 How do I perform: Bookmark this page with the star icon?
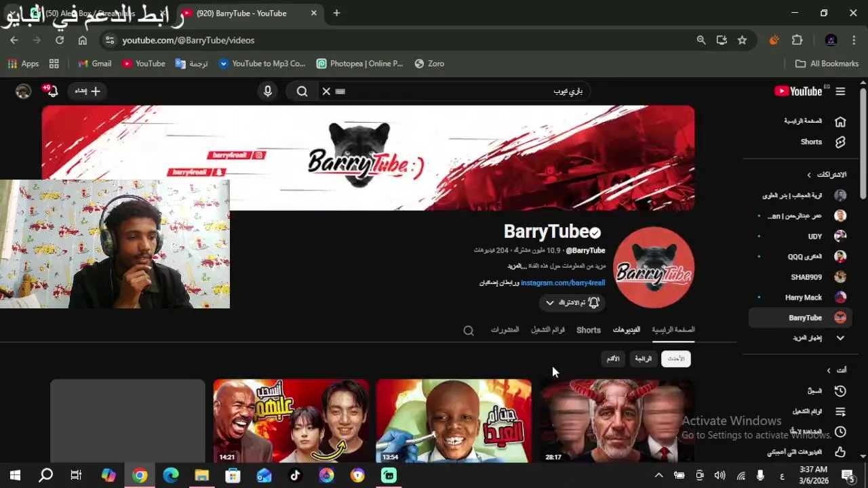click(x=743, y=40)
